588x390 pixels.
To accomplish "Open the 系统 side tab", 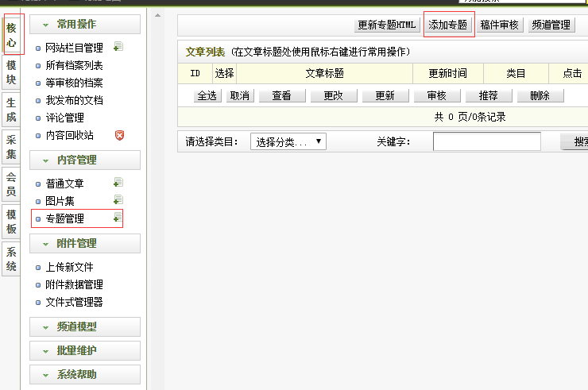I will (x=11, y=260).
